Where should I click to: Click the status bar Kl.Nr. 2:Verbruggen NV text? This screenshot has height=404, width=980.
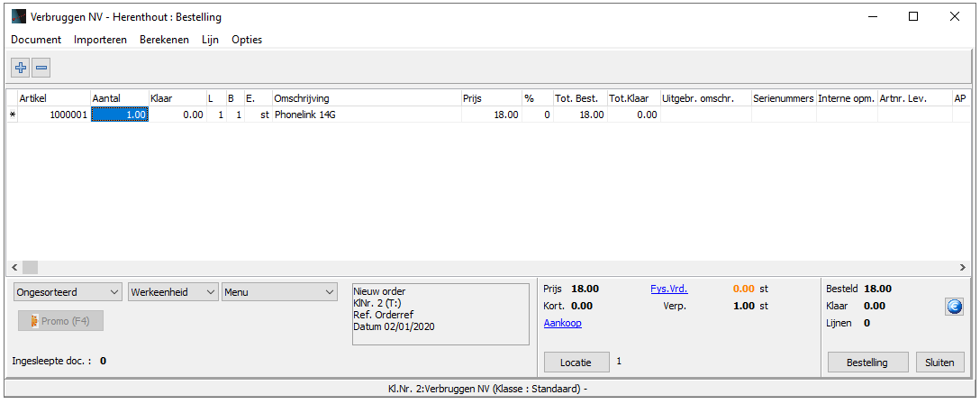point(487,389)
